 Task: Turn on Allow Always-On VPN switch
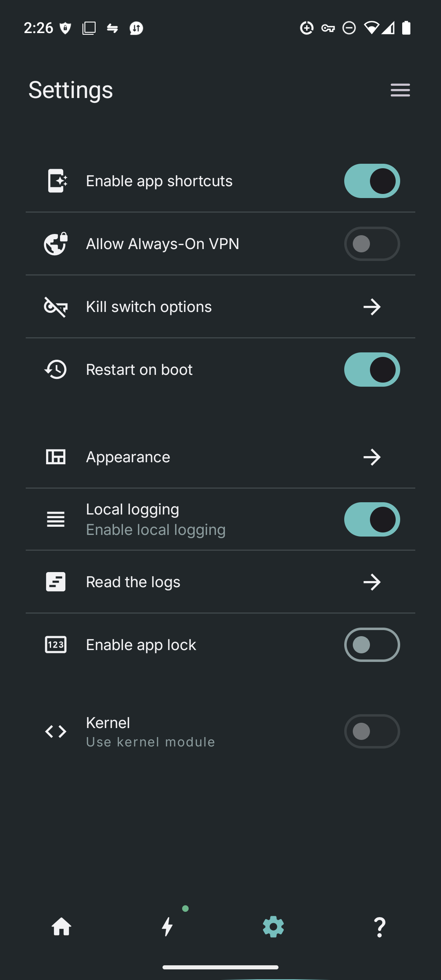(372, 244)
